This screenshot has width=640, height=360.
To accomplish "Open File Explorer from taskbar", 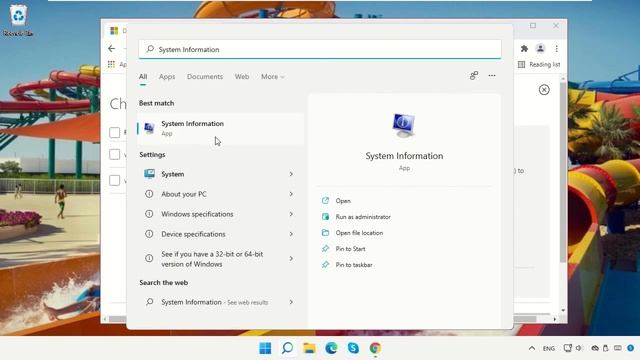I will pos(309,348).
